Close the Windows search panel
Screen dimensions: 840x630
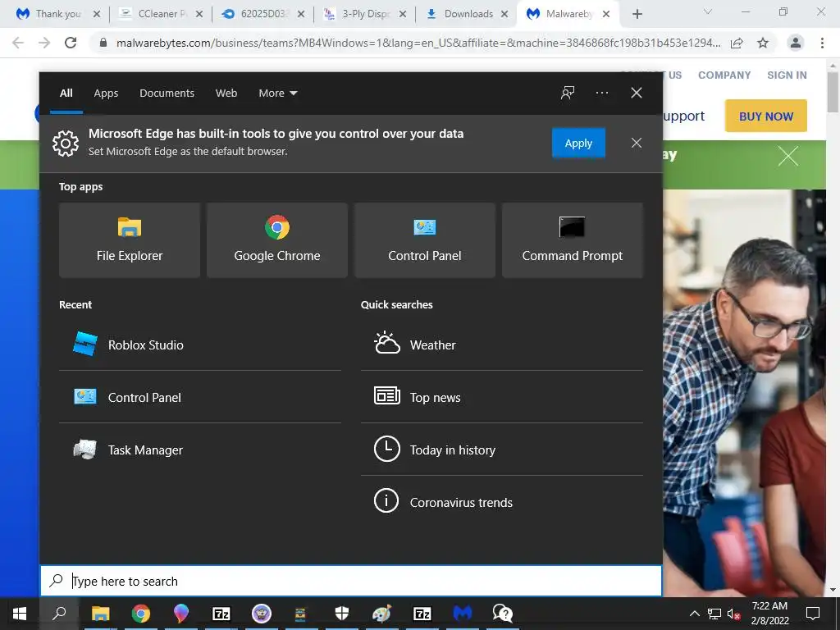pyautogui.click(x=636, y=93)
